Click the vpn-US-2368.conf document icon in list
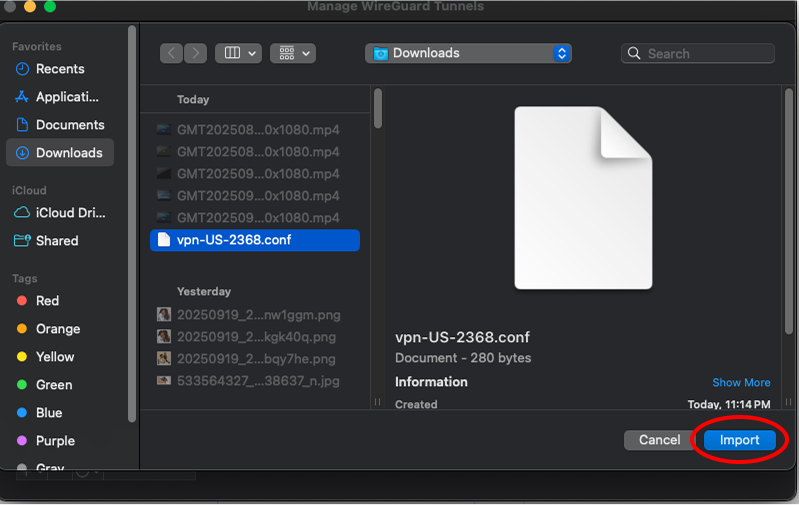The image size is (799, 505). click(164, 240)
